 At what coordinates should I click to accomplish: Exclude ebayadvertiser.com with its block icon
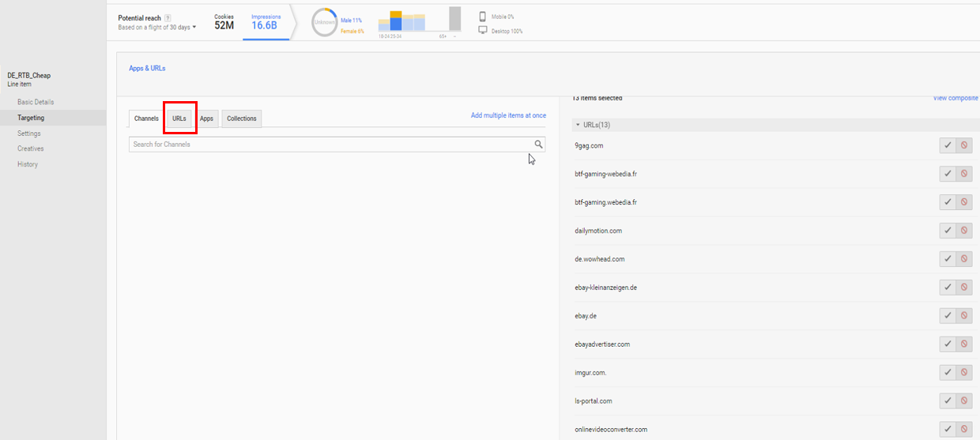(x=964, y=344)
